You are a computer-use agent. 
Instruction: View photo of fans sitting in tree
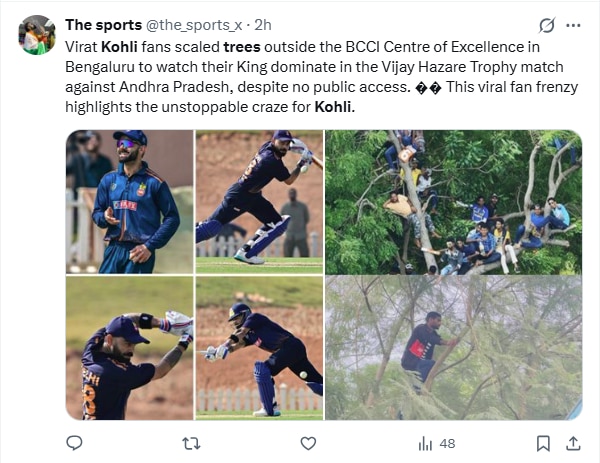click(453, 202)
